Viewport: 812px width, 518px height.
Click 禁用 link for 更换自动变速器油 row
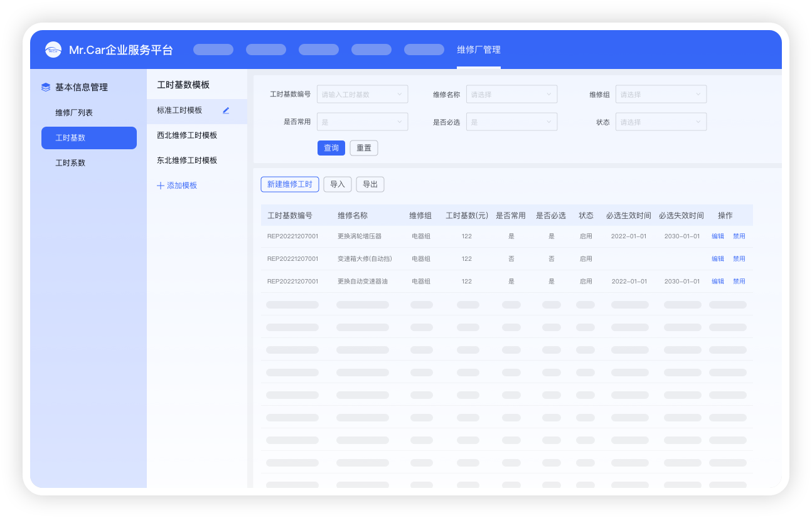[739, 282]
